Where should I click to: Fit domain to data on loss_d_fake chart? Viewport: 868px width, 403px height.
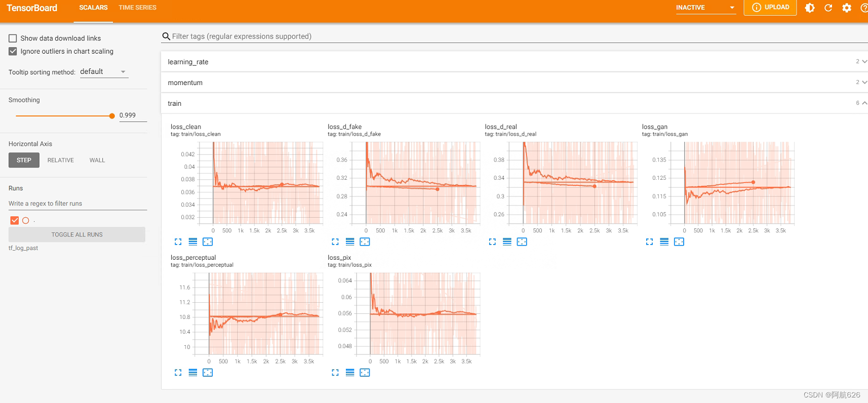[x=365, y=242]
